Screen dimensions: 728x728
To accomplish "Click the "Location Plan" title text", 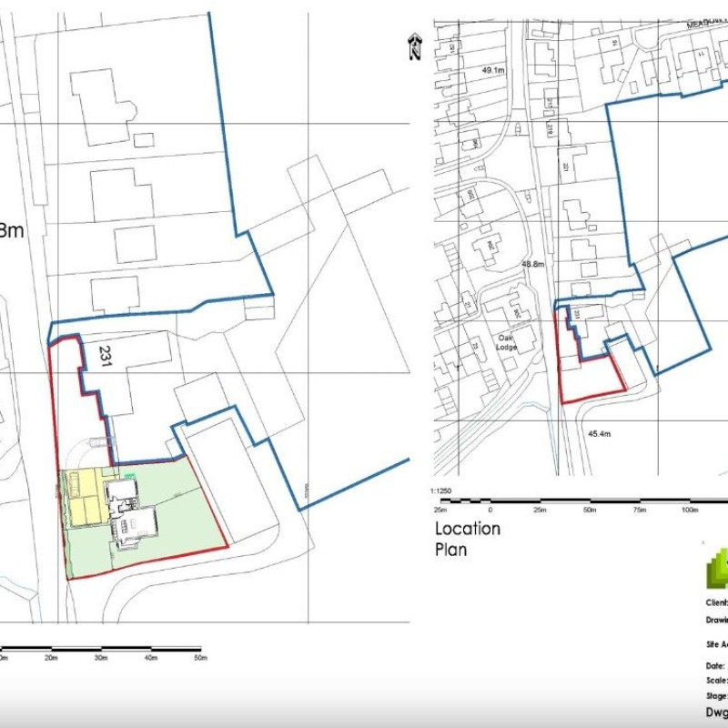I will [x=467, y=539].
